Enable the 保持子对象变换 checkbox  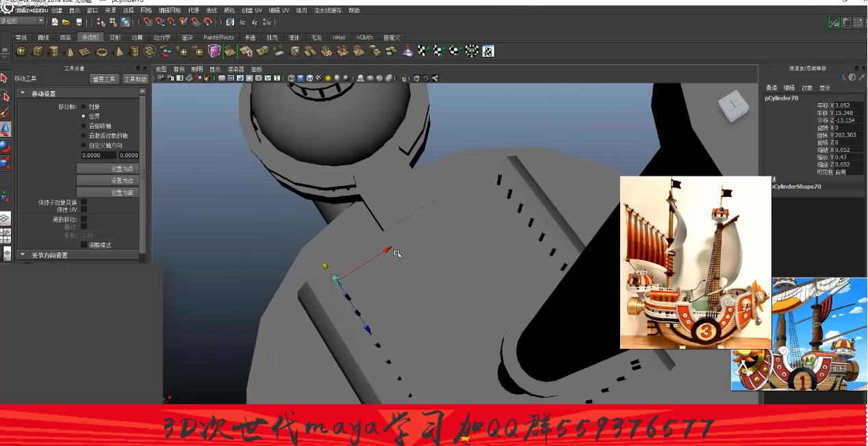pyautogui.click(x=84, y=201)
